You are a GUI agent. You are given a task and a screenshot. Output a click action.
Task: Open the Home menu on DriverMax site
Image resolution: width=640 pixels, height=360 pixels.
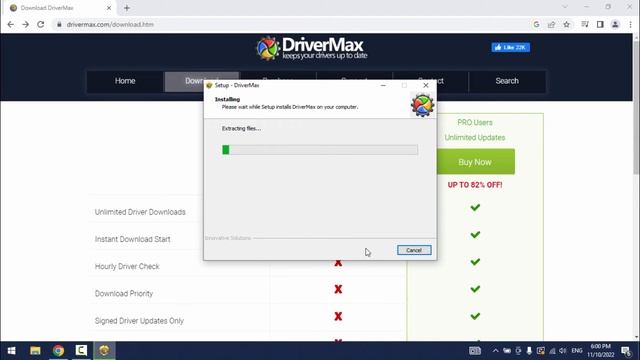125,81
